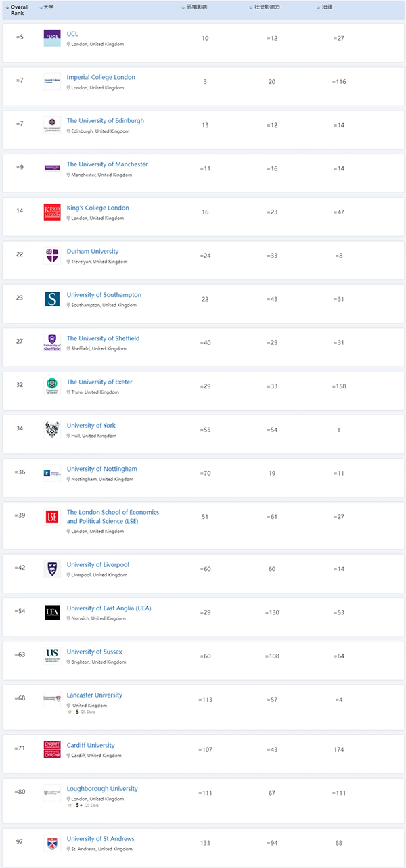Click the Cardiff University logo
This screenshot has height=868, width=406.
point(52,750)
